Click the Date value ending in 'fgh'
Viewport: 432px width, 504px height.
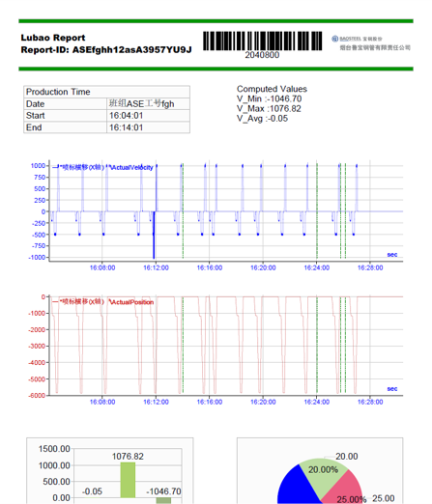(141, 103)
